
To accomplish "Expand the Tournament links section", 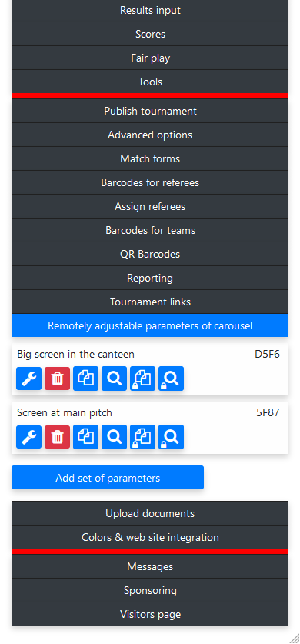I will pos(150,302).
